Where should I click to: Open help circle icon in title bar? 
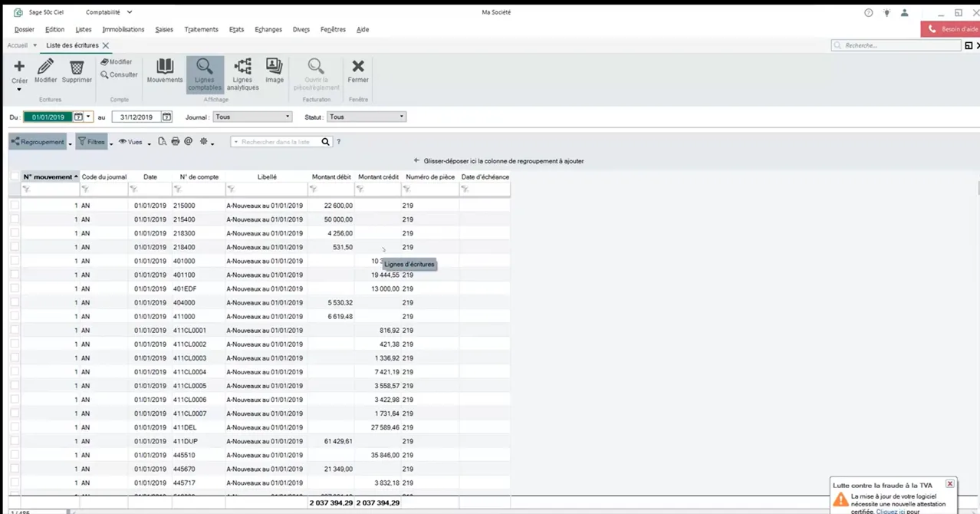coord(869,12)
